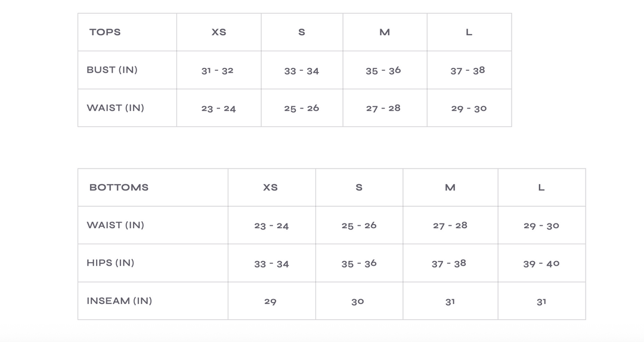Select Tops waist 29 - 30 cell
The width and height of the screenshot is (644, 342).
pyautogui.click(x=469, y=108)
